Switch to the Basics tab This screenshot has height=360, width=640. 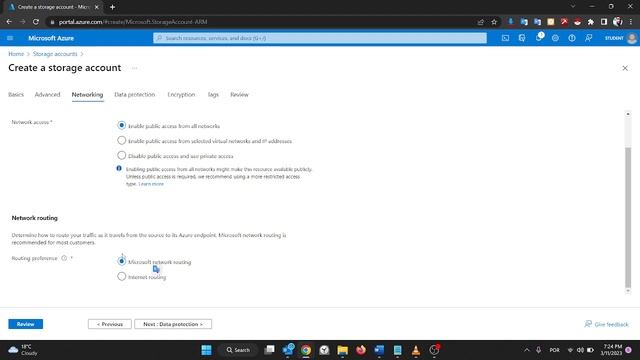coord(16,94)
